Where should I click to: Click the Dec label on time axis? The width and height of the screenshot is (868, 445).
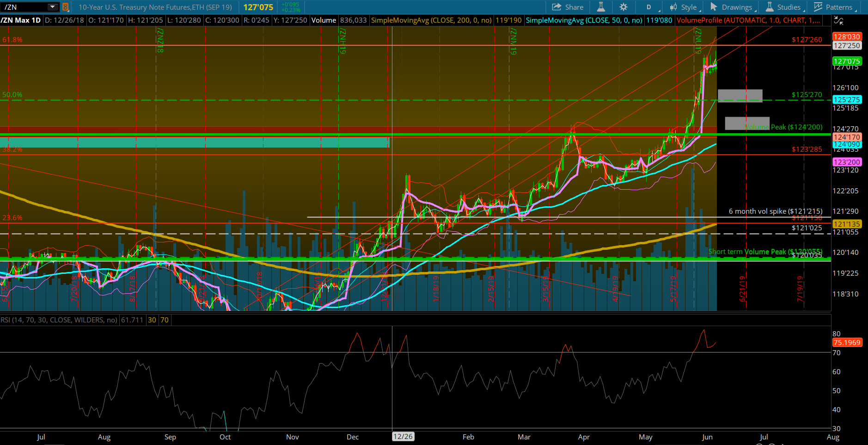[353, 437]
